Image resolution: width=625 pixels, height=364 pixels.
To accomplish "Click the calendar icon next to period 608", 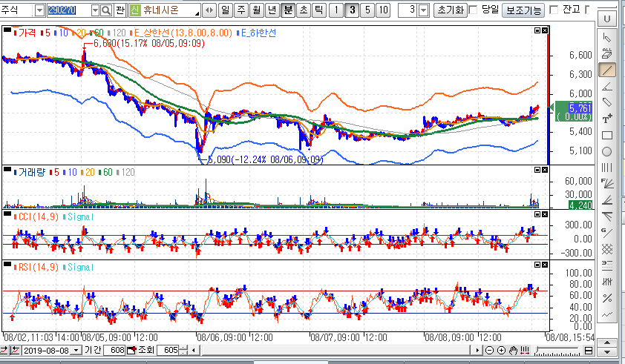I will (x=131, y=351).
